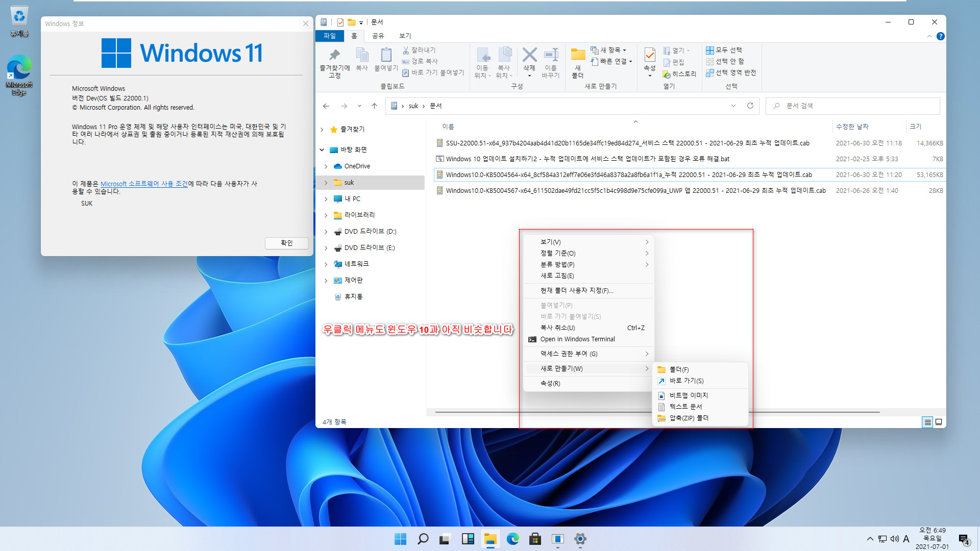The height and width of the screenshot is (551, 980).
Task: Open system tray hidden icons chevron
Action: [x=870, y=539]
